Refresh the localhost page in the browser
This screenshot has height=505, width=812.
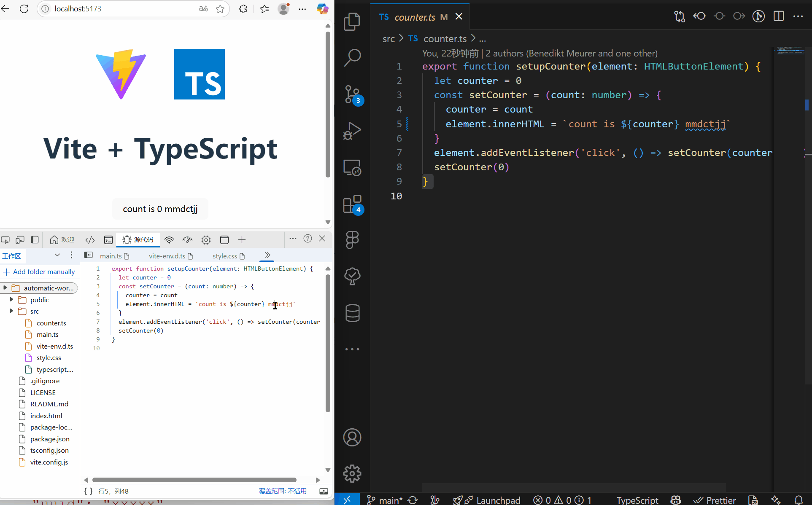click(x=24, y=9)
